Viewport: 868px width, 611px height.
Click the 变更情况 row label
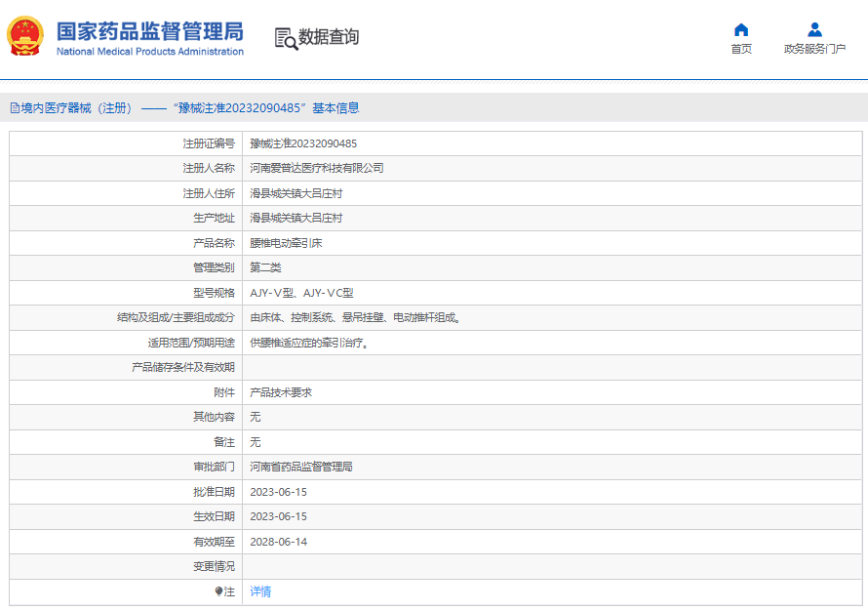214,566
